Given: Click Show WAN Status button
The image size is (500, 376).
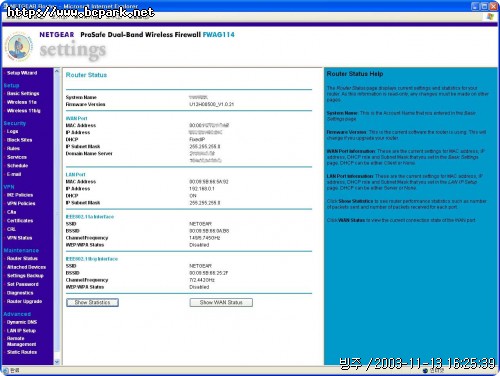Looking at the screenshot, I should 221,302.
